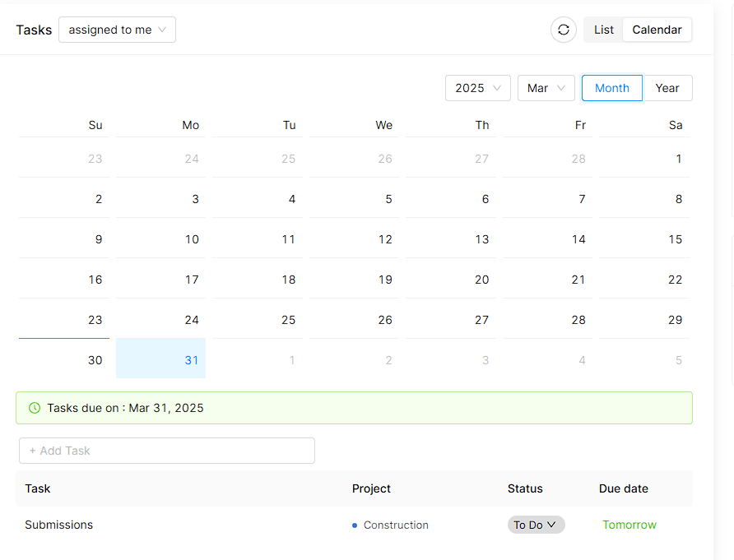Click the clock icon in due banner

35,408
